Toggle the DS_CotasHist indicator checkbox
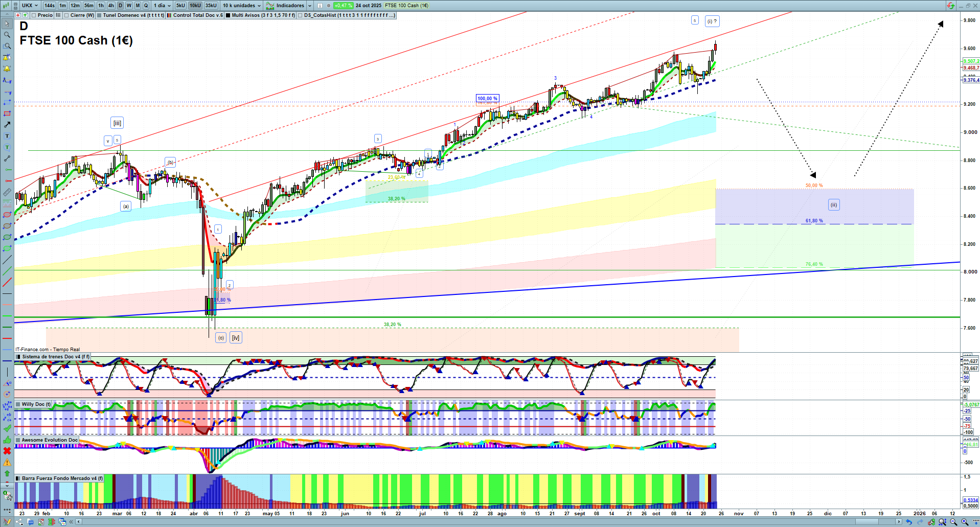 pyautogui.click(x=300, y=15)
